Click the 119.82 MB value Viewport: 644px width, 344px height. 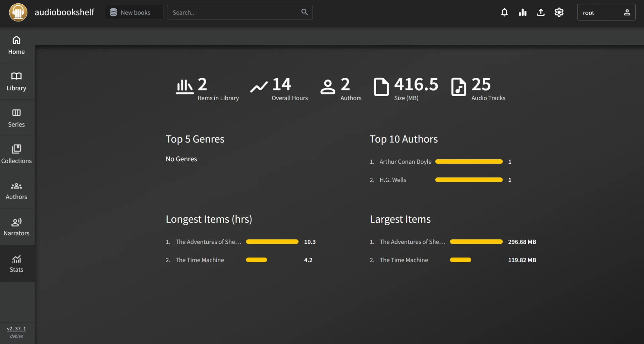tap(522, 260)
